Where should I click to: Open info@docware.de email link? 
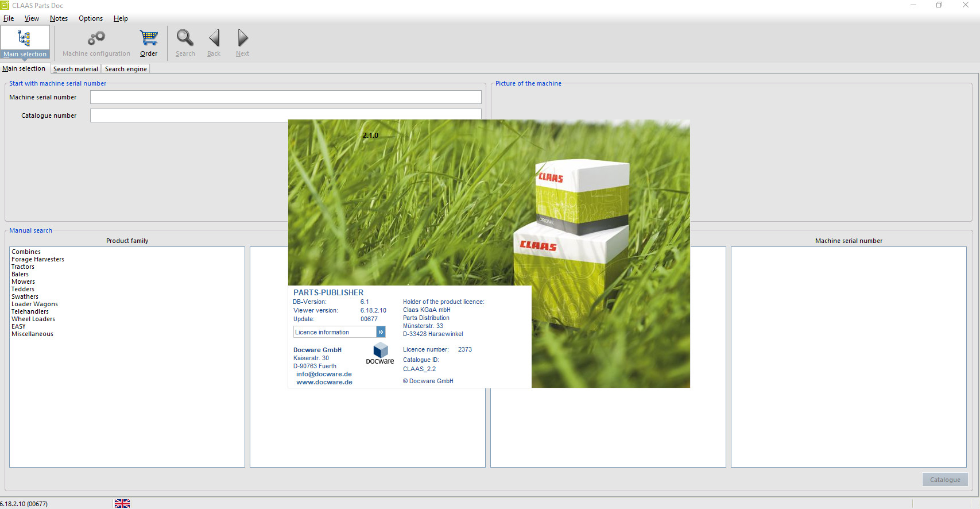[x=324, y=374]
